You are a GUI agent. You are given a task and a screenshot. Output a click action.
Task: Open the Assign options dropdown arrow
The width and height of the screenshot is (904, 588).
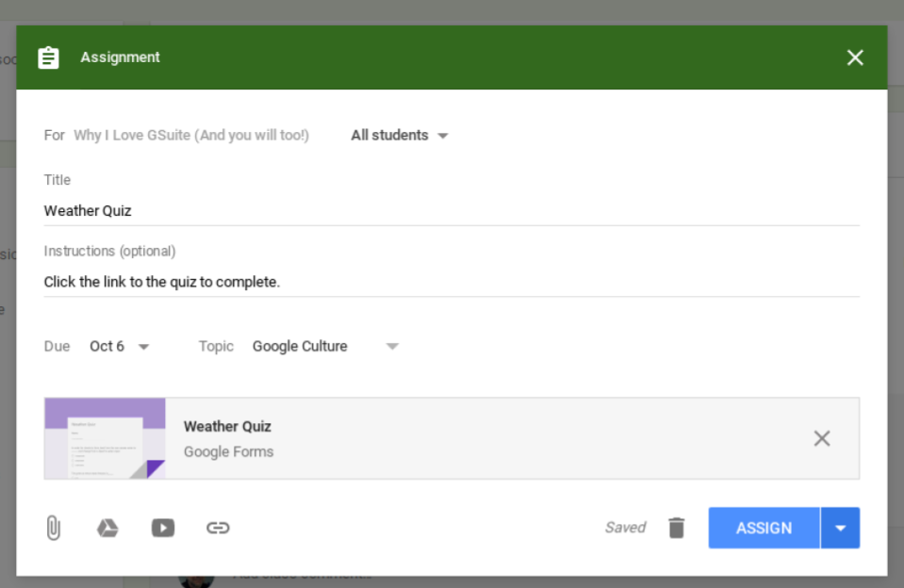point(841,528)
